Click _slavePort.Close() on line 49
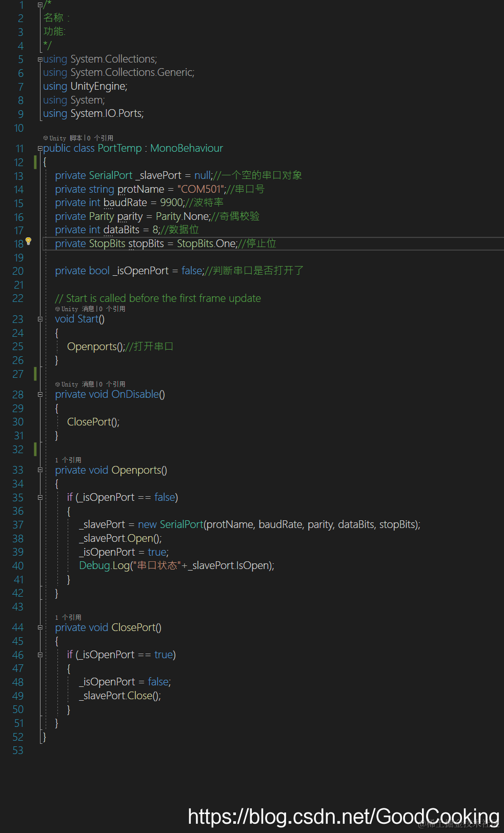Image resolution: width=504 pixels, height=833 pixels. 119,696
